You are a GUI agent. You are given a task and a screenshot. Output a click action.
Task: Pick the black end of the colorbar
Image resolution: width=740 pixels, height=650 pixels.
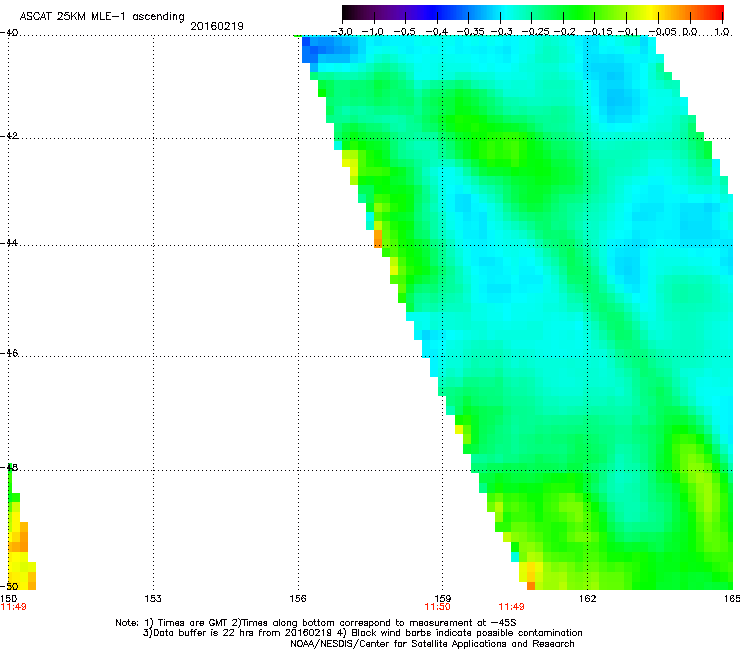pyautogui.click(x=348, y=12)
